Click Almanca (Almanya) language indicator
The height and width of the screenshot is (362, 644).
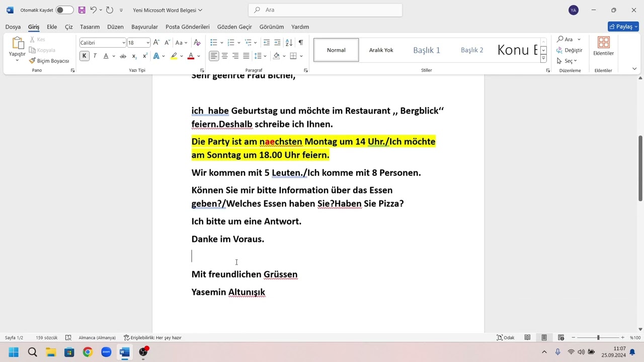[x=97, y=338]
